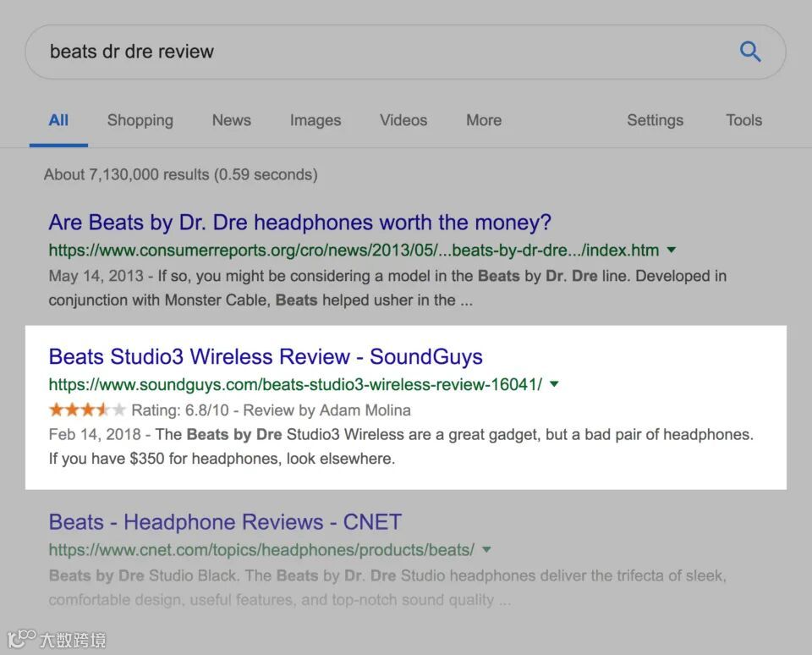Open the search Tools menu

click(x=743, y=120)
